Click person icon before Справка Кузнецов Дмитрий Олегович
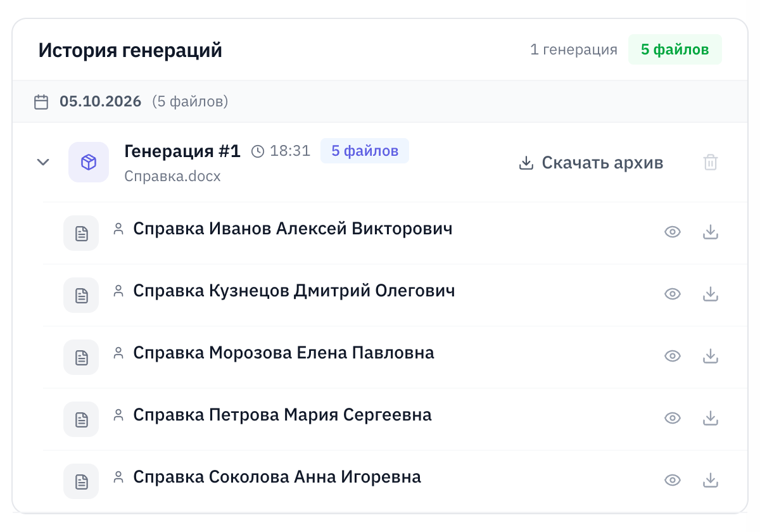 pyautogui.click(x=118, y=291)
